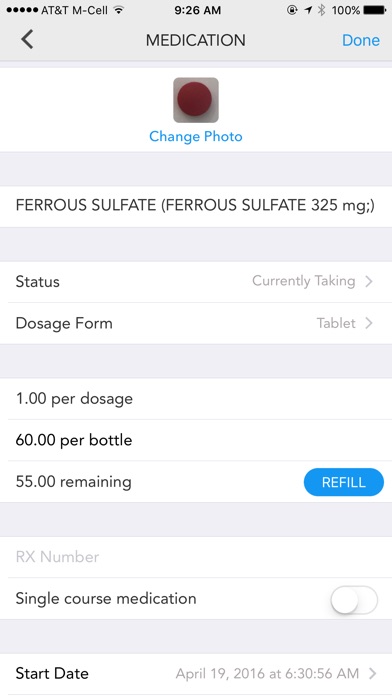The height and width of the screenshot is (696, 392).
Task: Tap the battery icon in status bar
Action: (x=375, y=10)
